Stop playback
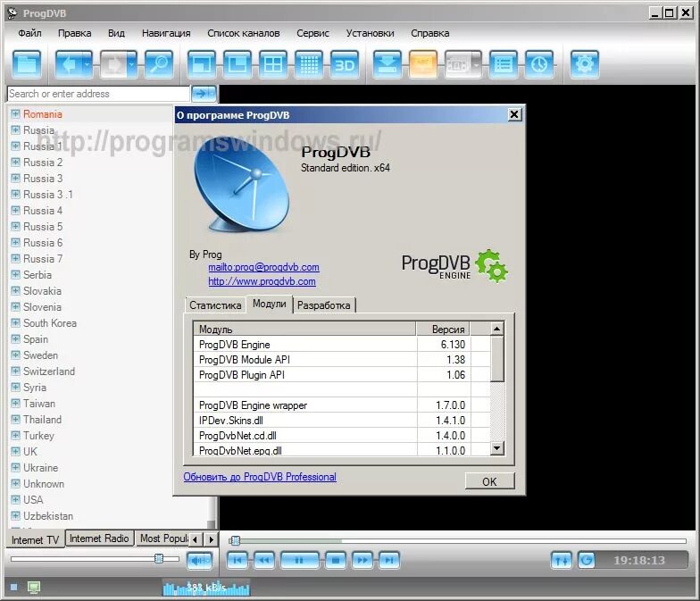The image size is (700, 601). click(336, 560)
